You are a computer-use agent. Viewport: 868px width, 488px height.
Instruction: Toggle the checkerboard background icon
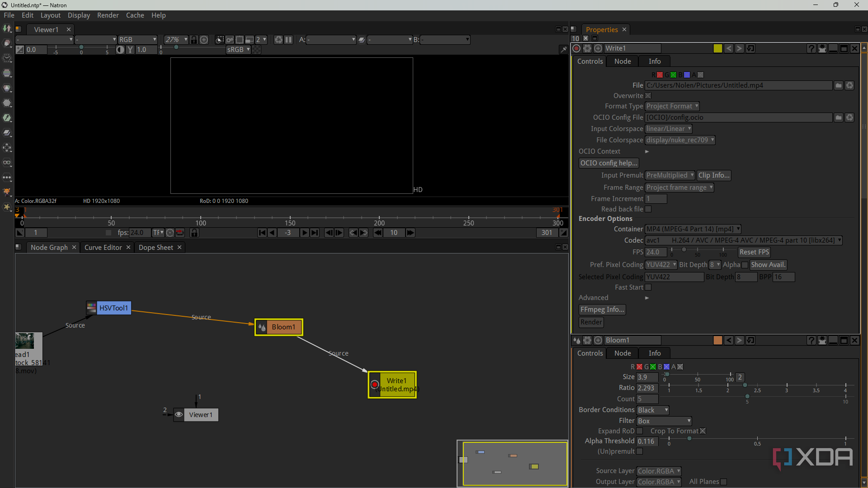click(x=256, y=50)
